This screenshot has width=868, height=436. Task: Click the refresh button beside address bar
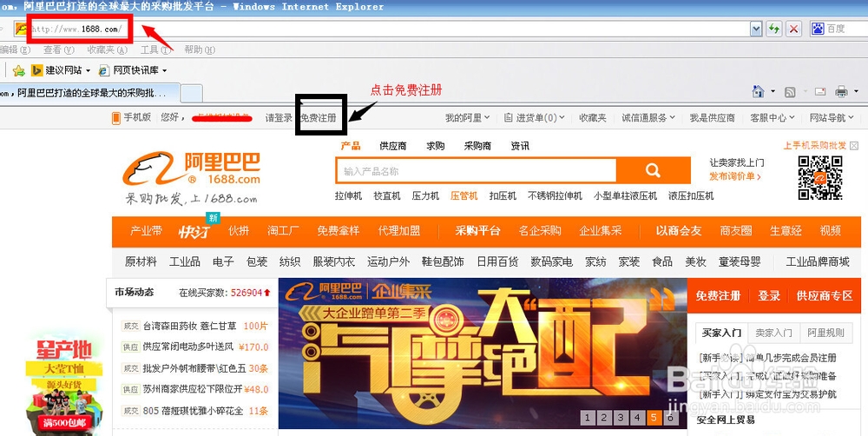pyautogui.click(x=774, y=29)
